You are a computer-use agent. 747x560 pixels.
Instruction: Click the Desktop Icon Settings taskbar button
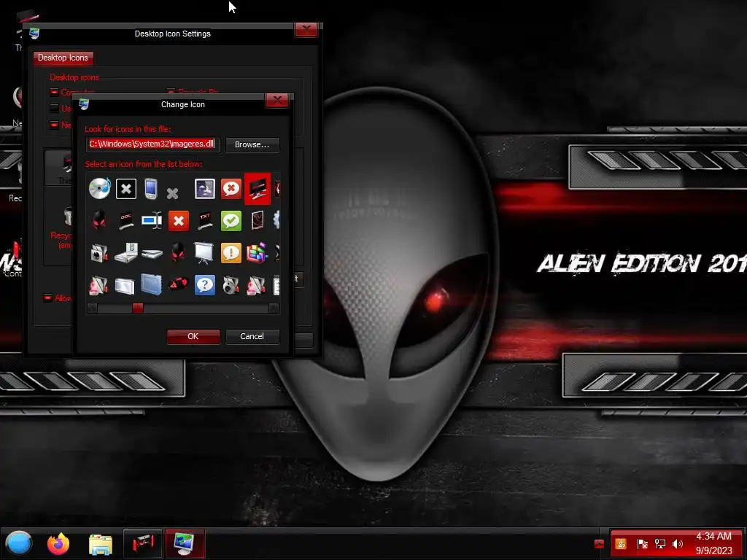185,543
